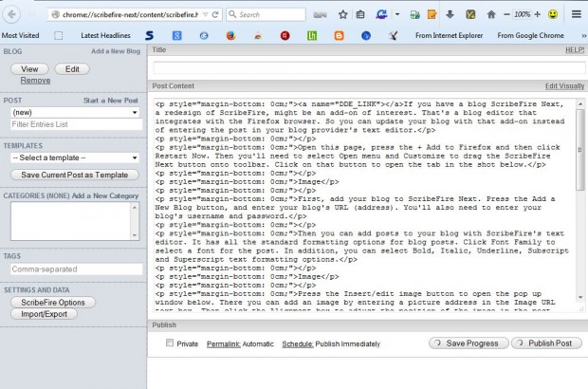Click into the Title text field
588x389 pixels.
[368, 68]
